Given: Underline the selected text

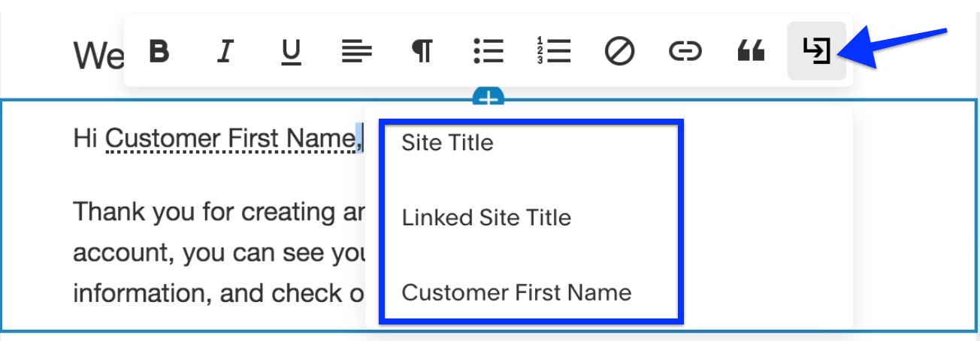Looking at the screenshot, I should point(291,52).
